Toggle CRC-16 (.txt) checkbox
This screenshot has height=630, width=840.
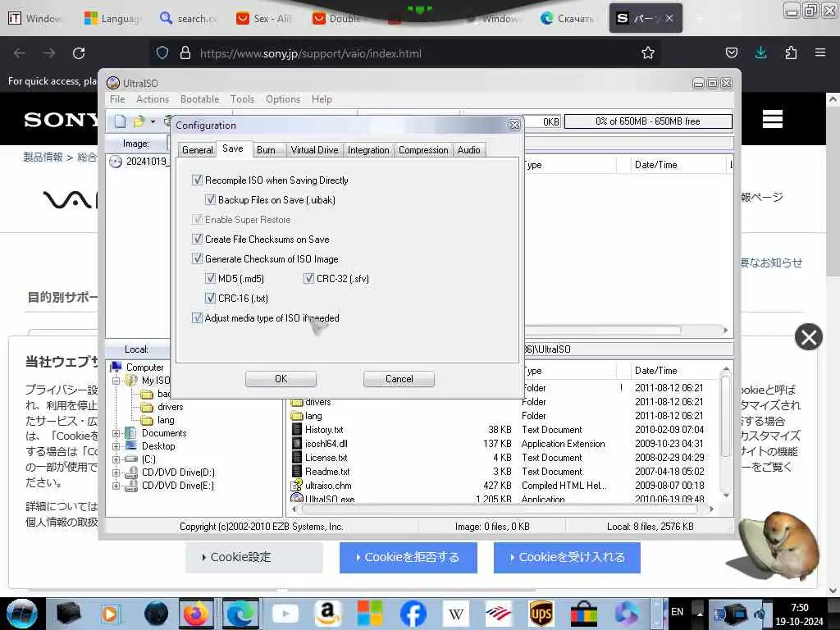(x=210, y=299)
